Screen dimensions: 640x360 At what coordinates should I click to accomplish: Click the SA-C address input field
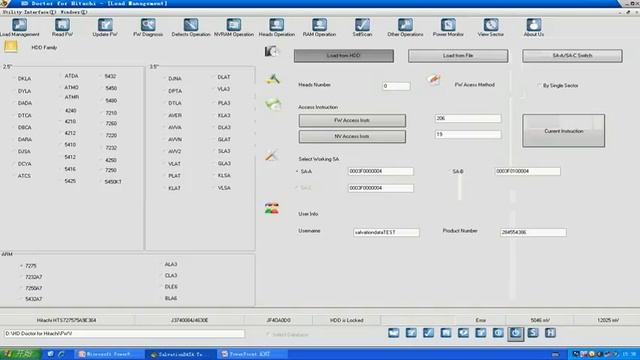point(380,188)
